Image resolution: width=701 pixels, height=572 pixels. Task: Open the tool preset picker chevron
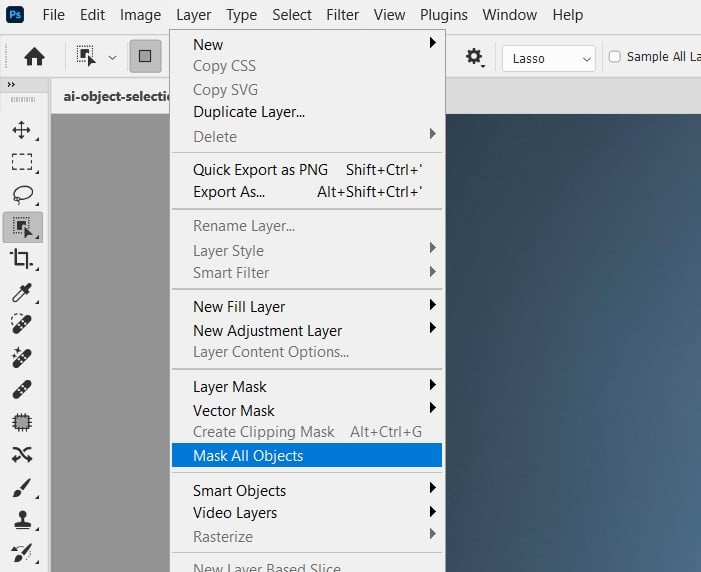113,58
